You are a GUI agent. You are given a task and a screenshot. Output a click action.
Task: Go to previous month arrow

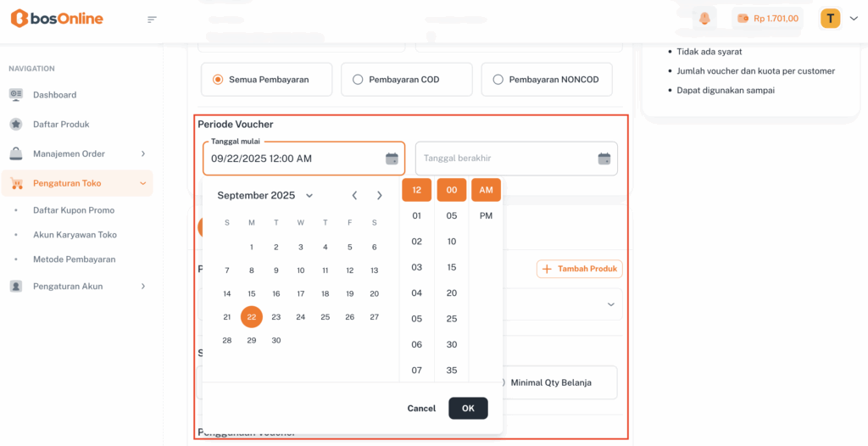tap(354, 196)
